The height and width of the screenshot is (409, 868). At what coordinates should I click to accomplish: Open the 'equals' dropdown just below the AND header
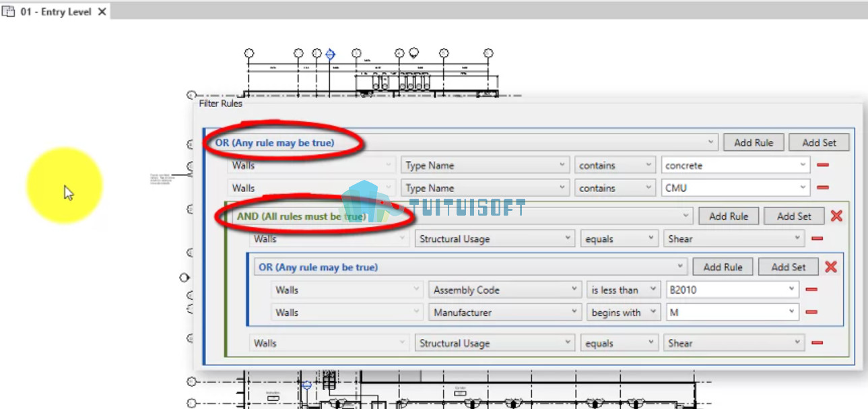[x=620, y=239]
